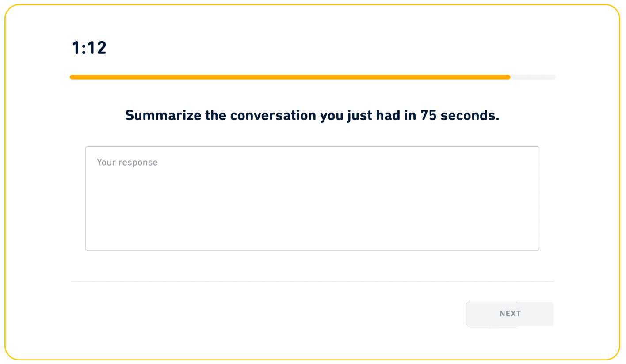Click the unfilled gray end of the progress bar
Screen dimensions: 626x364
(x=533, y=77)
